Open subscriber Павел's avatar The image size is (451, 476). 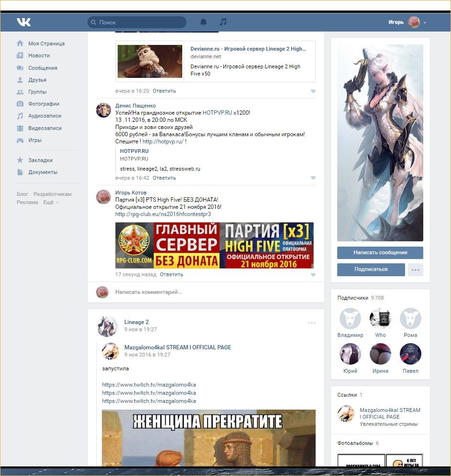(410, 354)
